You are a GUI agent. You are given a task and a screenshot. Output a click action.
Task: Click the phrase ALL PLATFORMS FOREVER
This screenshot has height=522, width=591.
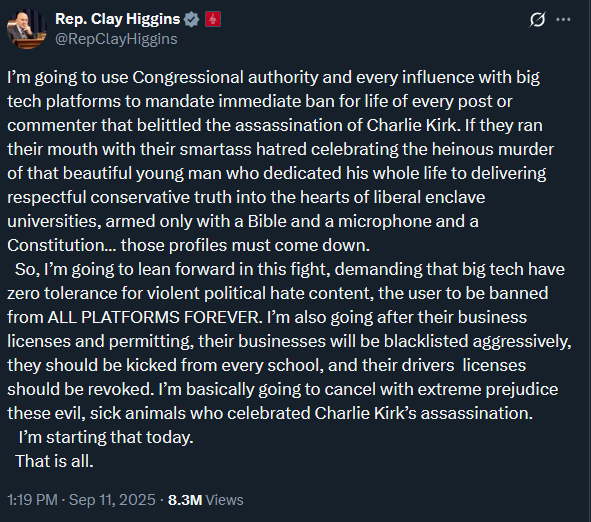tap(153, 317)
